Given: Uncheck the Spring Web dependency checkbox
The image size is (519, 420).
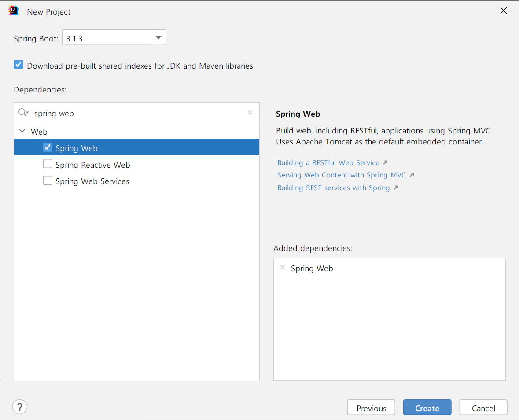Looking at the screenshot, I should pos(48,147).
